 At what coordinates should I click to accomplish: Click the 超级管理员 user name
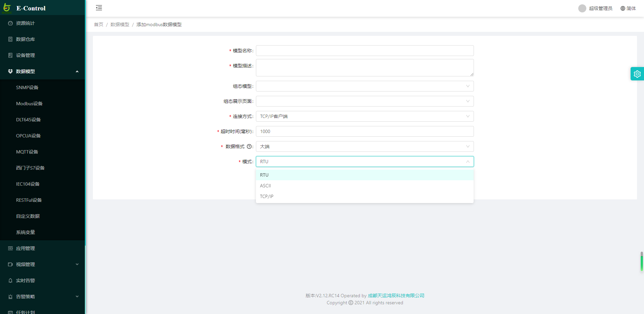pyautogui.click(x=601, y=8)
